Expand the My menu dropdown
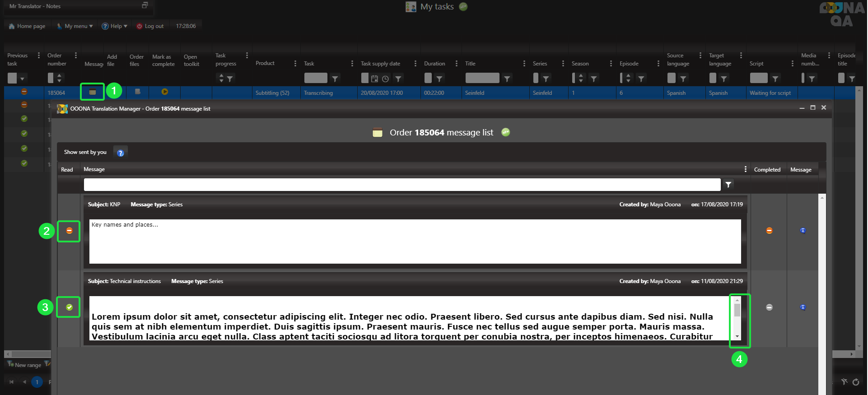This screenshot has height=395, width=868. [75, 26]
